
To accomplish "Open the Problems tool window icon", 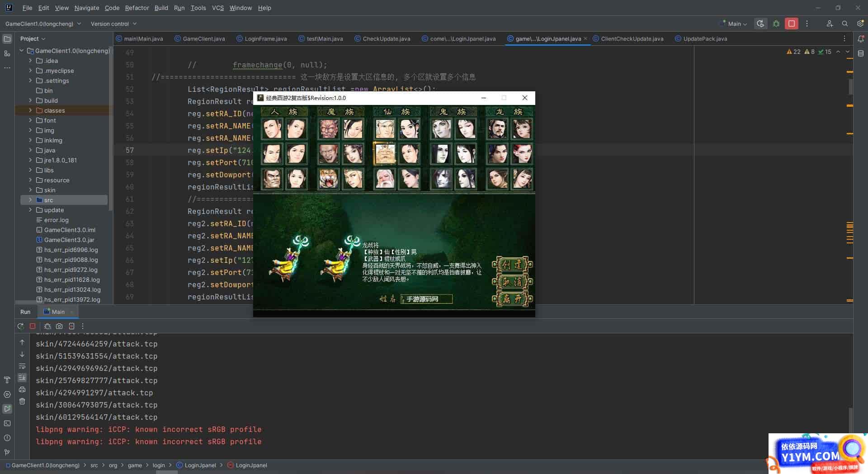I will click(x=7, y=438).
